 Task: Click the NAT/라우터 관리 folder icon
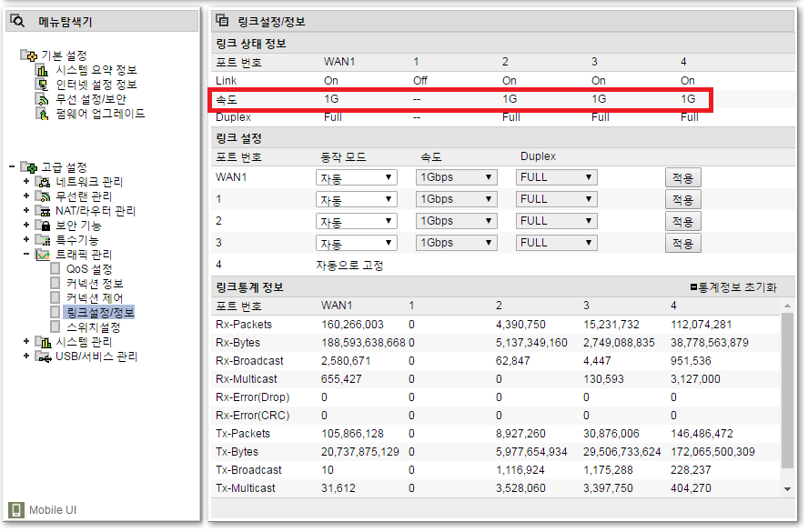point(43,211)
